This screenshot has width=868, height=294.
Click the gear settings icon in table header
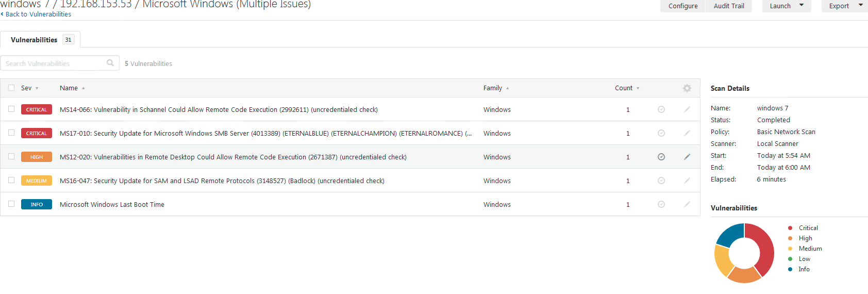coord(687,88)
